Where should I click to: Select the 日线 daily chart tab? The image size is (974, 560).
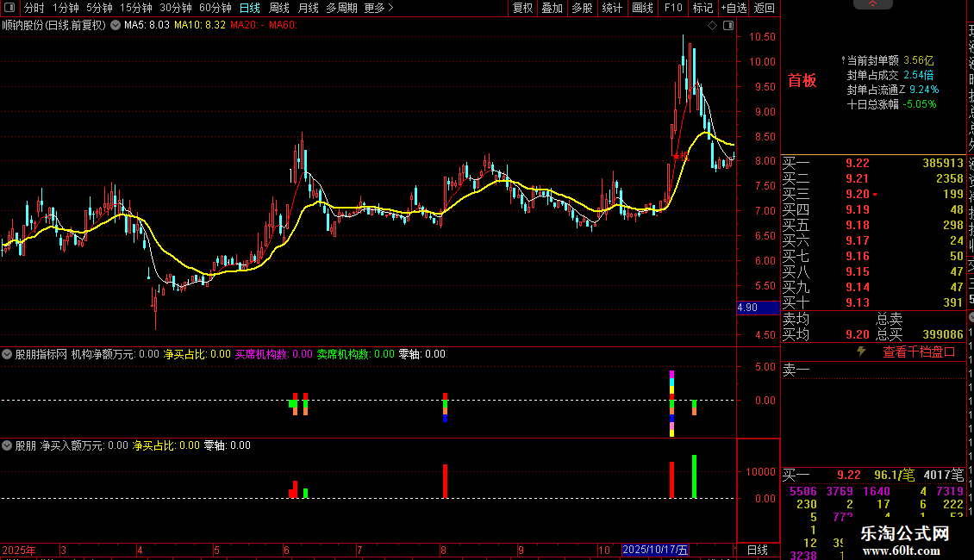point(250,8)
